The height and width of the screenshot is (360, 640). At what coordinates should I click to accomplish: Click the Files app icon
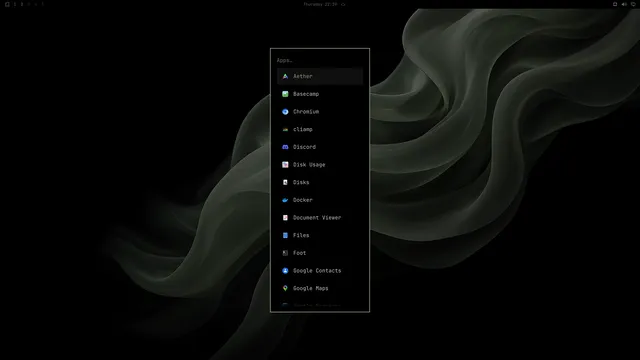tap(285, 235)
